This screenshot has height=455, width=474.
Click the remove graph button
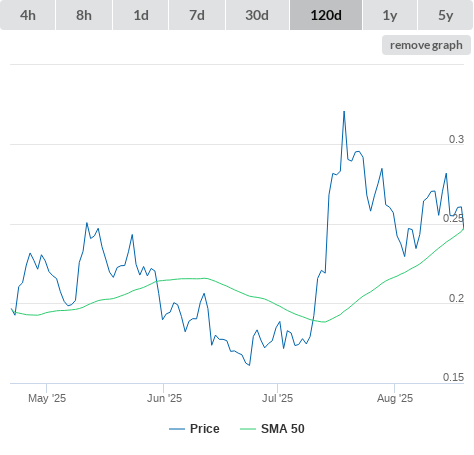[426, 45]
